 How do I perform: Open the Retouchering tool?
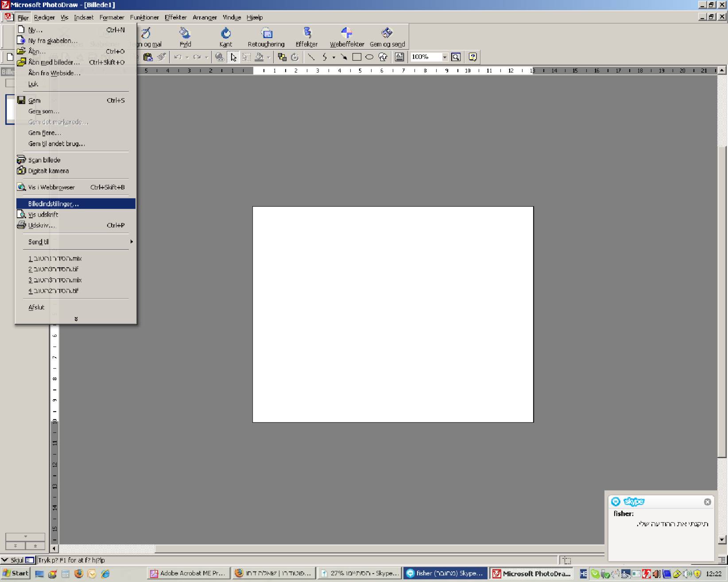[x=266, y=37]
